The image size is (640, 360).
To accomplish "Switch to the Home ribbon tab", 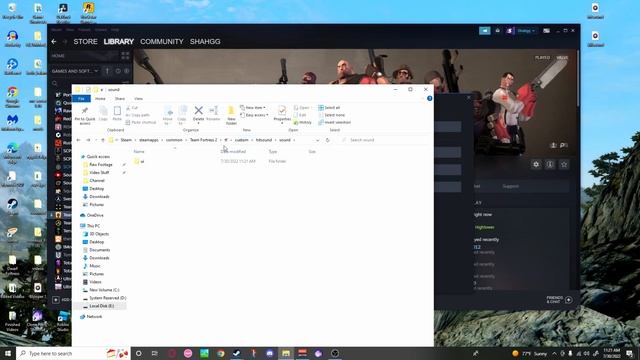I will click(100, 99).
